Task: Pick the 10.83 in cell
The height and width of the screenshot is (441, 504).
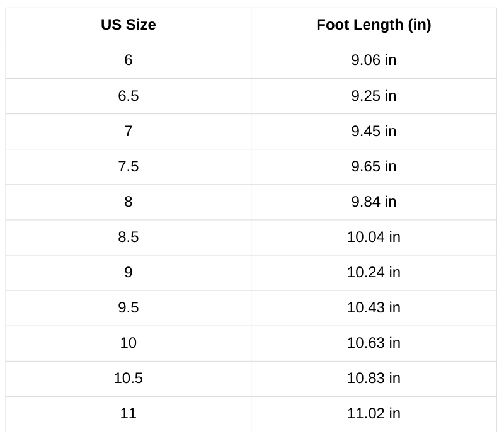Action: [x=374, y=378]
